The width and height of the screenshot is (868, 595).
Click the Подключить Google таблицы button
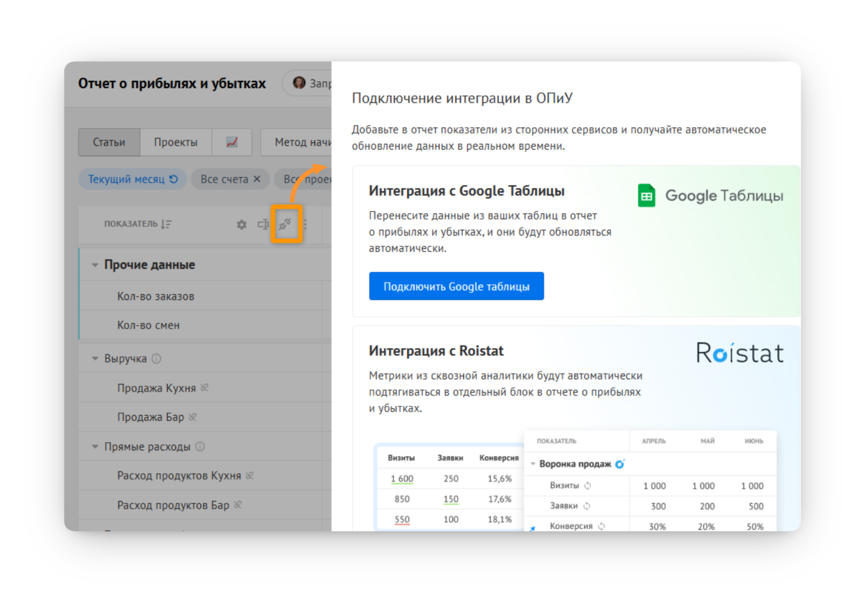(x=456, y=286)
